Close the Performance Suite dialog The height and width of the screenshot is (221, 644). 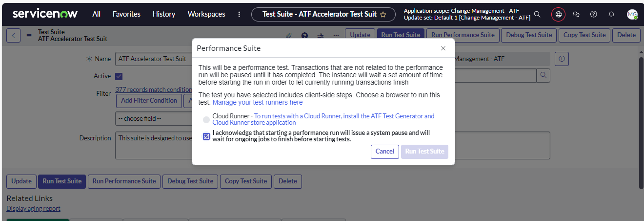tap(443, 48)
